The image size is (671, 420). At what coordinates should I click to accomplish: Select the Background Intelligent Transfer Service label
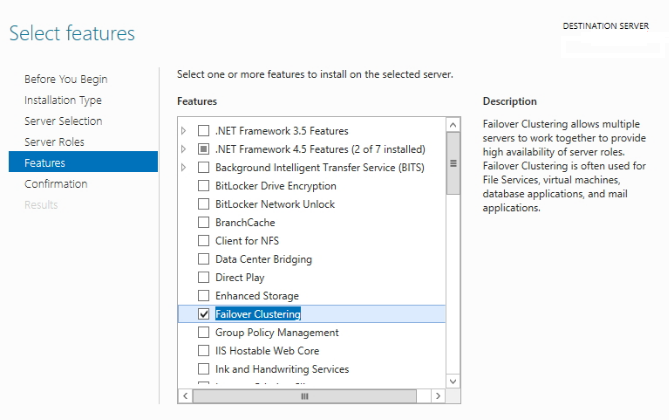pos(320,167)
